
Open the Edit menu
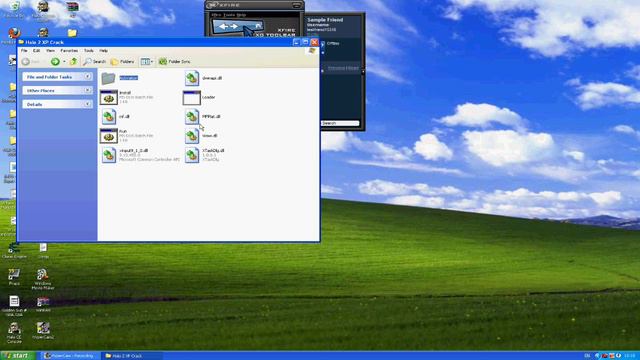click(36, 51)
